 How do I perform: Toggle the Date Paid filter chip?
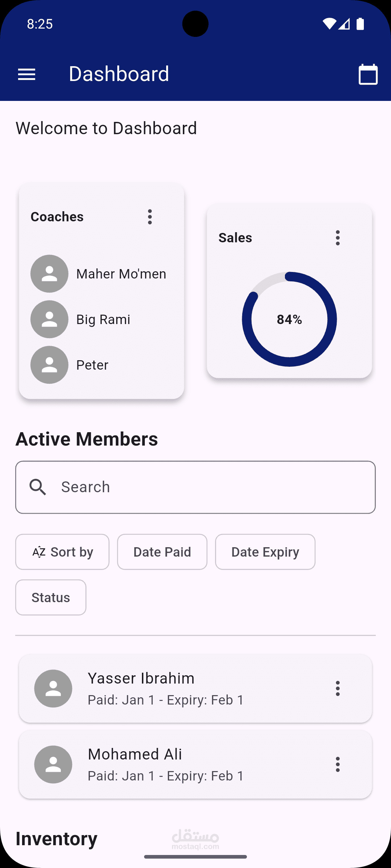tap(162, 552)
